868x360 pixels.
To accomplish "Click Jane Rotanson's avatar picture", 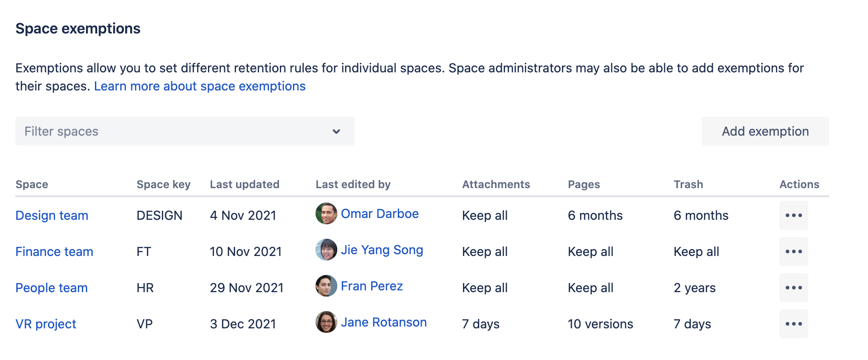I will (326, 322).
